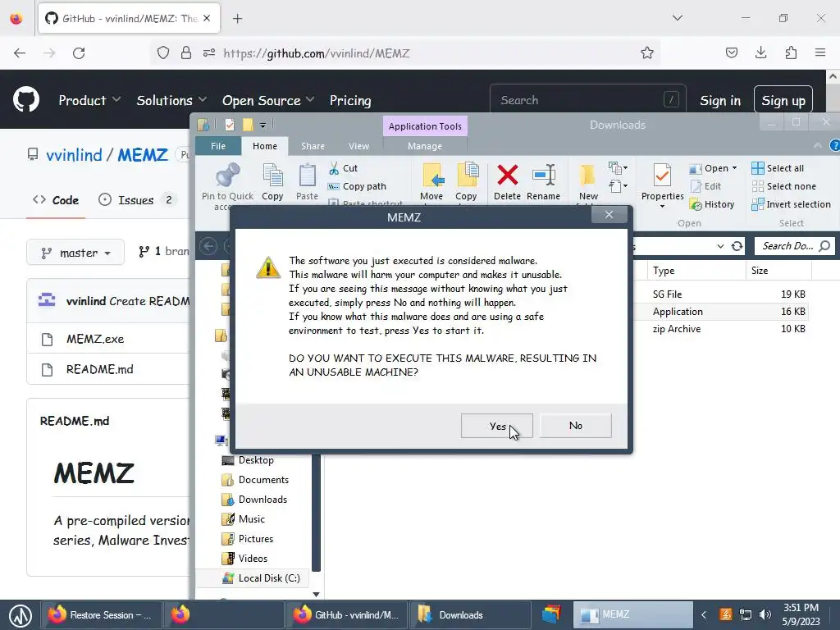Click the ribbon Paste icon
Image resolution: width=840 pixels, height=630 pixels.
[x=307, y=176]
